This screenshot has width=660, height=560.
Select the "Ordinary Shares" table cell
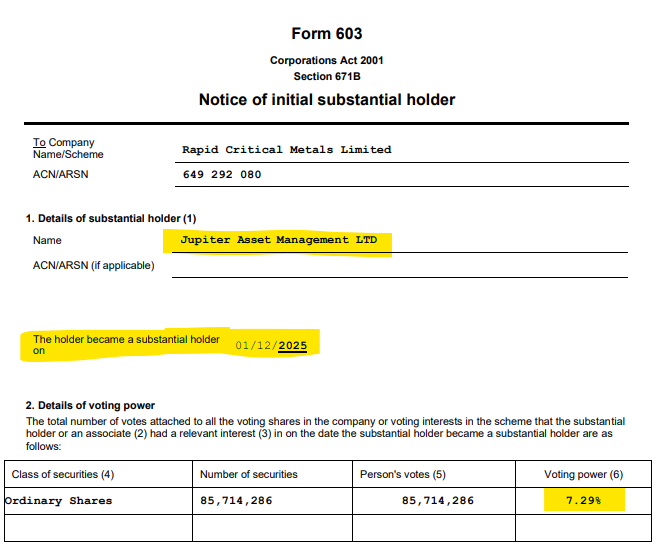click(x=58, y=501)
